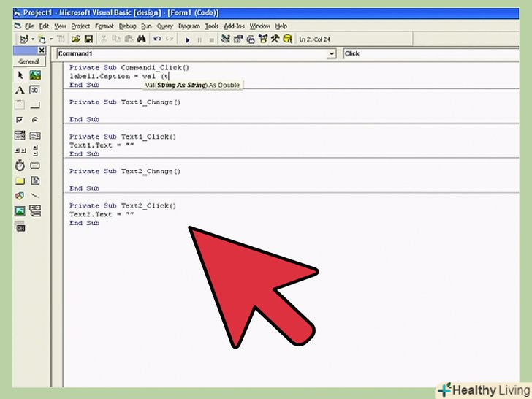Start the program with the Run arrow
Viewport: 532px width, 399px height.
(187, 40)
